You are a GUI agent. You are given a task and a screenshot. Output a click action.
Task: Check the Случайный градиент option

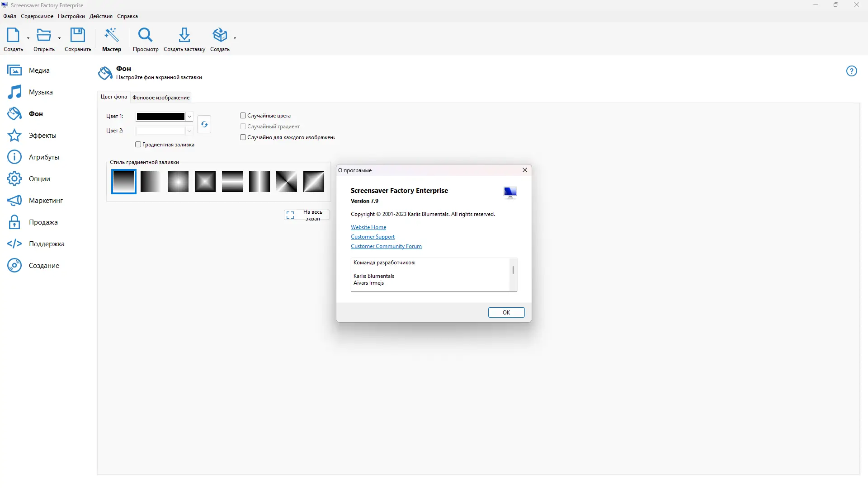pyautogui.click(x=243, y=126)
